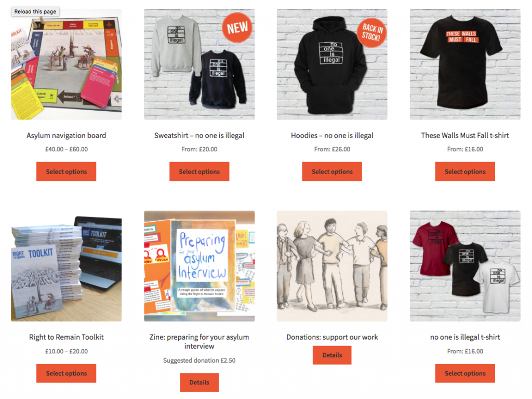Select options for the Hoodies product
The image size is (532, 399).
pos(332,171)
